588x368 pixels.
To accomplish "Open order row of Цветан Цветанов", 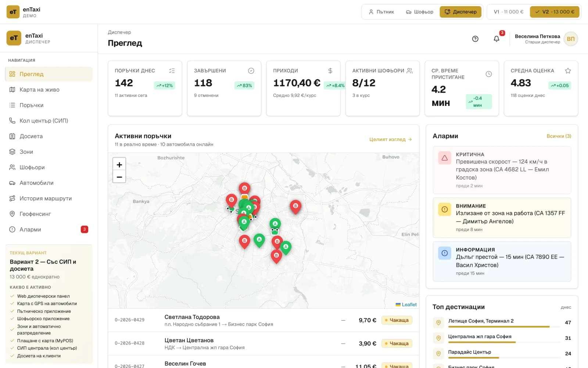I will 263,343.
